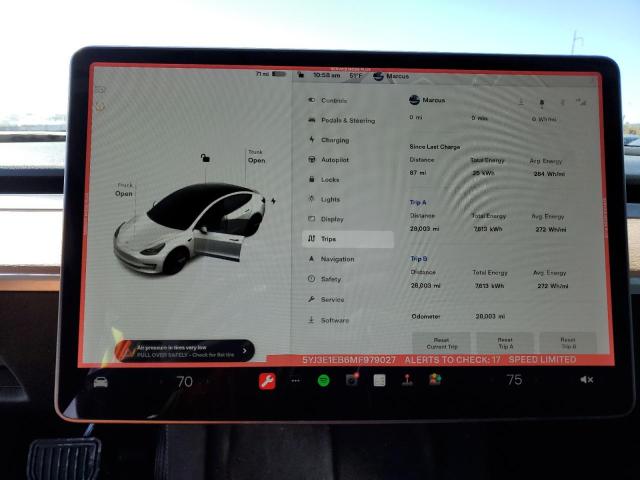640x480 pixels.
Task: Tap SPEED LIMITED in red banner
Action: point(542,360)
